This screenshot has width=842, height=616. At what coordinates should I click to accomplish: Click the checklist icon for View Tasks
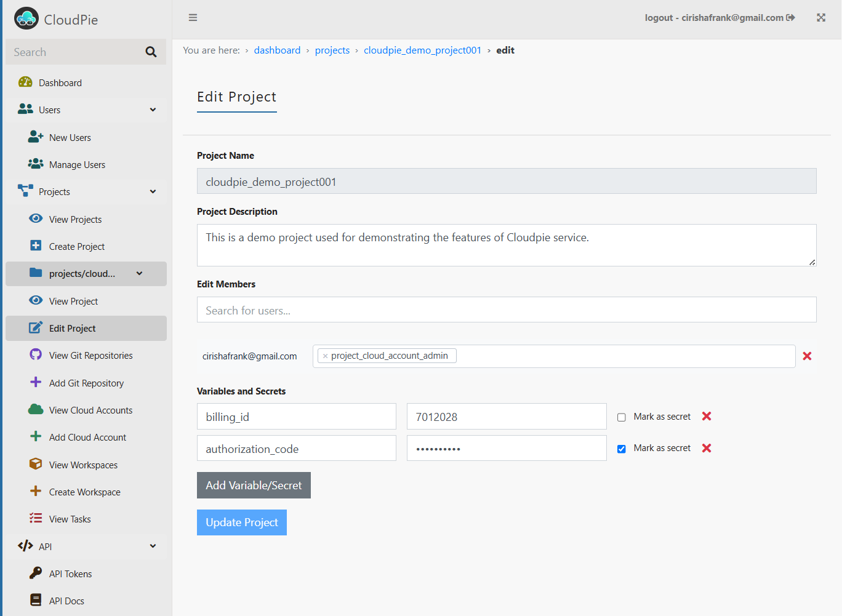tap(36, 518)
